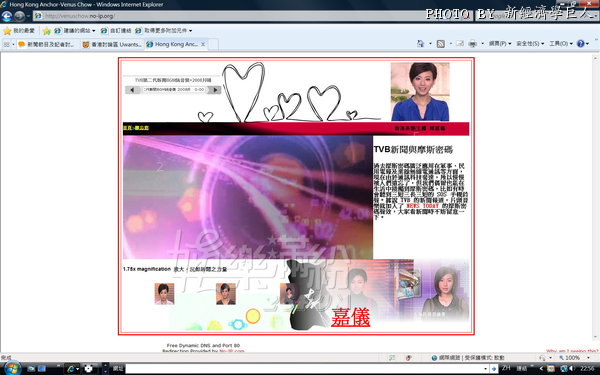Open the Quick Tabs grid icon
The height and width of the screenshot is (375, 600).
point(6,44)
